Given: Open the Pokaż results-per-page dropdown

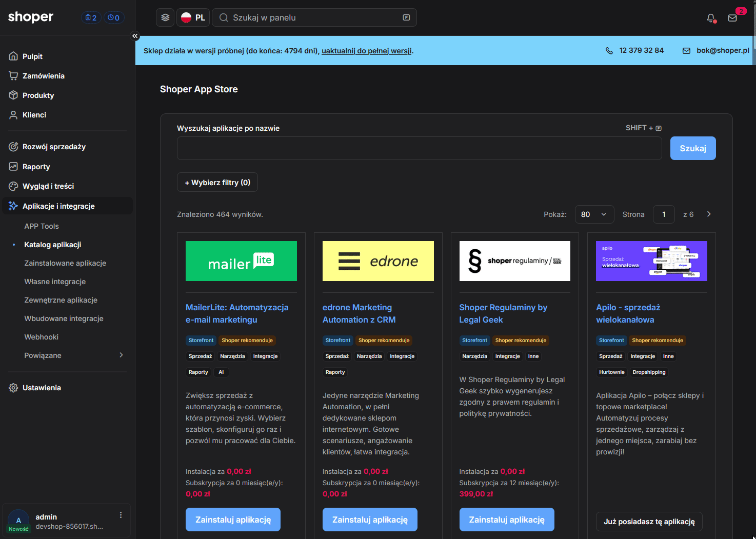Looking at the screenshot, I should [x=594, y=214].
